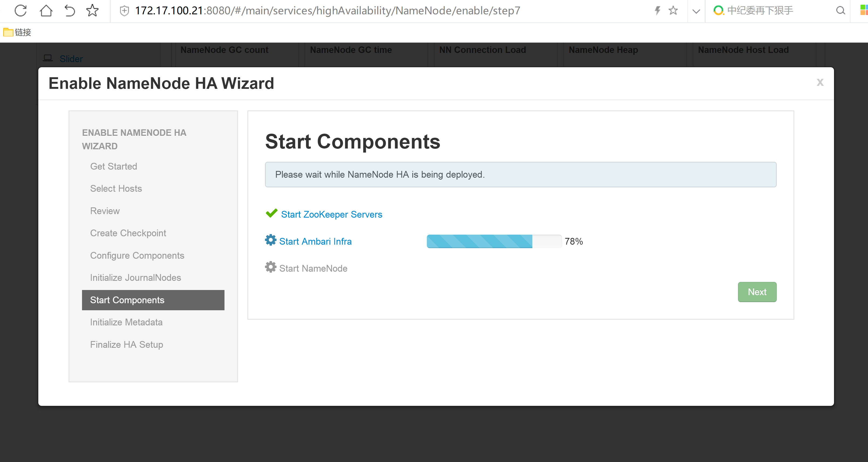The height and width of the screenshot is (462, 868).
Task: Click NameNode GC count widget title
Action: click(x=224, y=50)
